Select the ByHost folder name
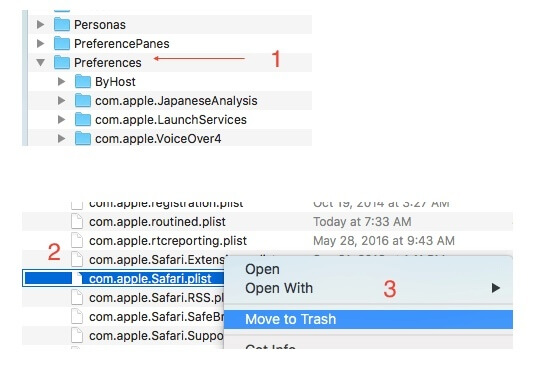 pos(115,82)
